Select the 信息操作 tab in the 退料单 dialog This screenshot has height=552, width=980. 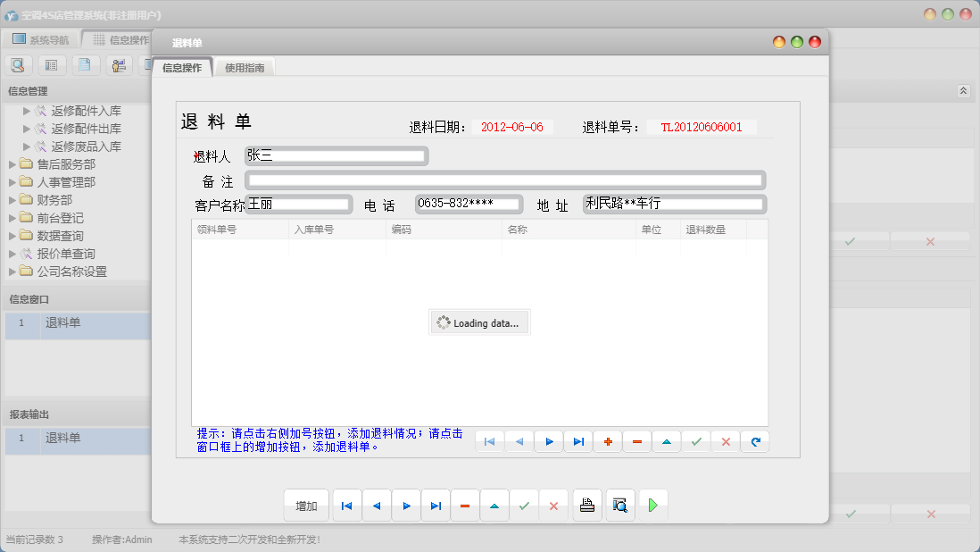[182, 67]
